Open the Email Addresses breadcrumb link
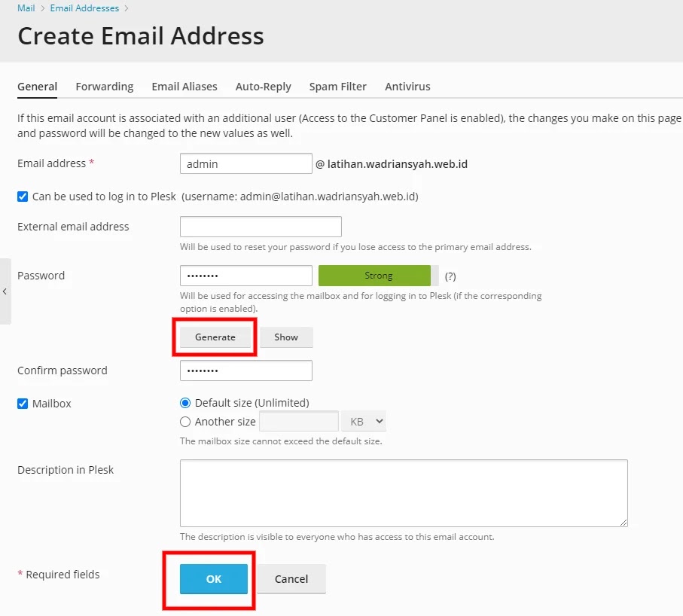 tap(84, 8)
